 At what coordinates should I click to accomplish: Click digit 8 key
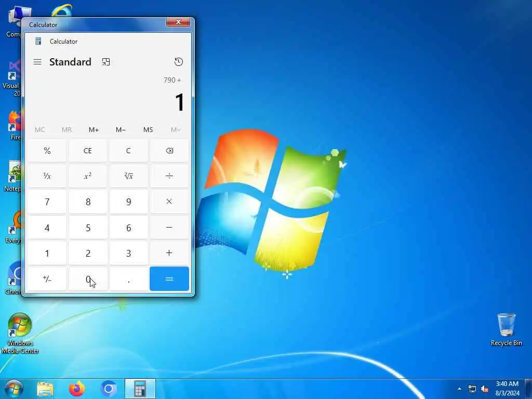88,202
